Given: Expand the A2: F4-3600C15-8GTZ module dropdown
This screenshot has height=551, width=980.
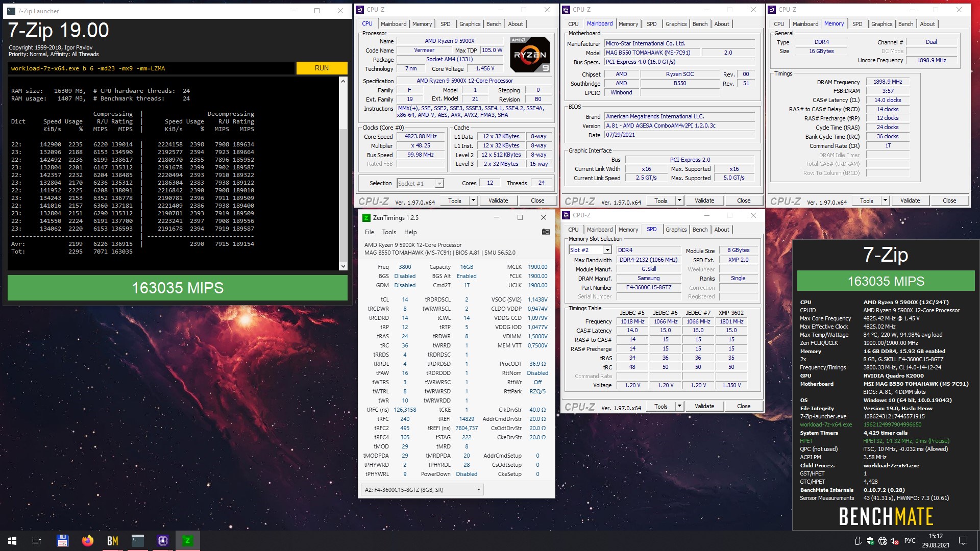Looking at the screenshot, I should [478, 490].
